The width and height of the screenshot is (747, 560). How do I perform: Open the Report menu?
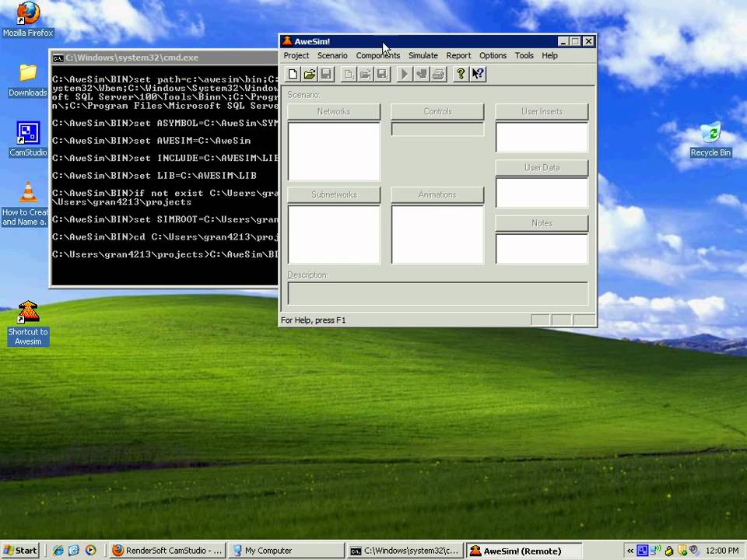click(x=458, y=56)
